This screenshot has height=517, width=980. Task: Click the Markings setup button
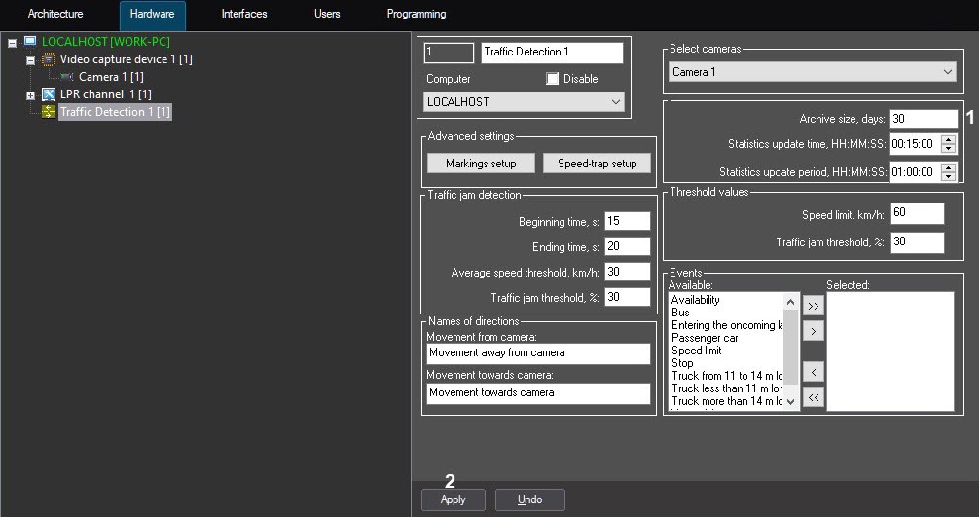pyautogui.click(x=480, y=164)
